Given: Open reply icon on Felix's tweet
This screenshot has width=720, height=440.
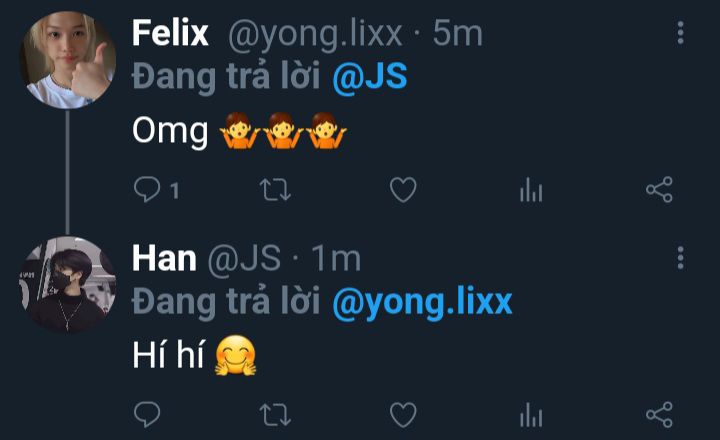Looking at the screenshot, I should [147, 189].
